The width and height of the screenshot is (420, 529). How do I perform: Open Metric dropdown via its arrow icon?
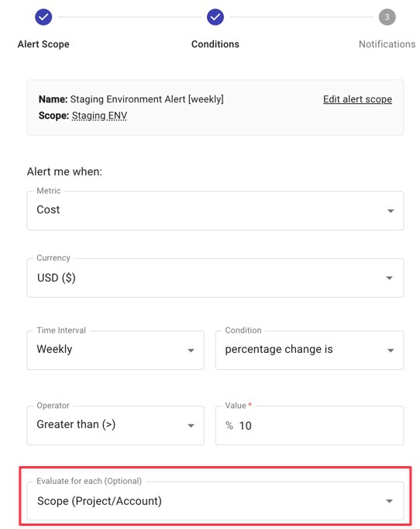(391, 211)
